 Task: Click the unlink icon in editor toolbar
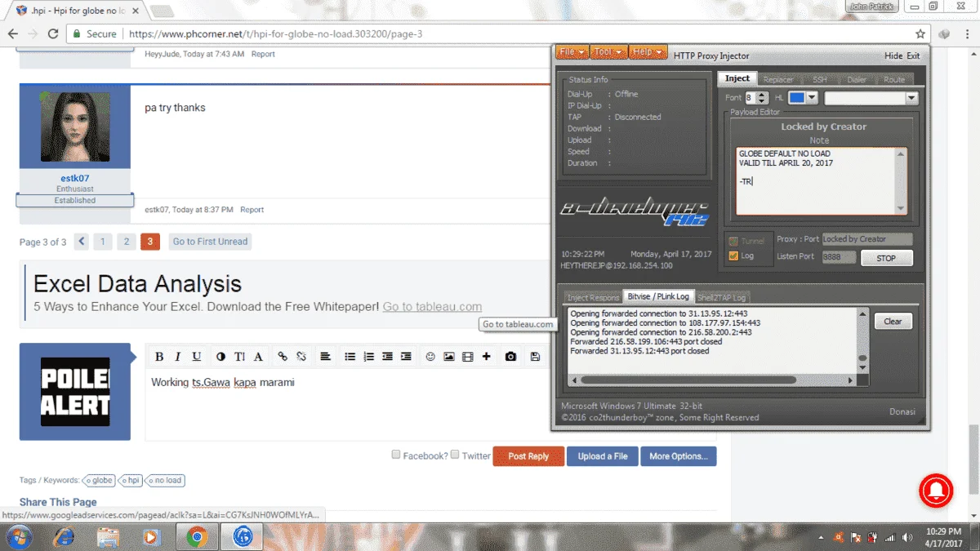(x=301, y=357)
